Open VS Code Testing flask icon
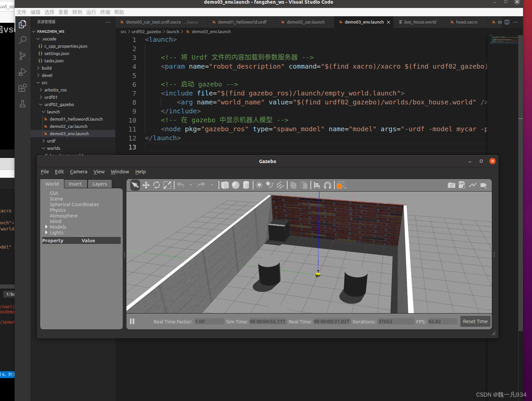 coord(23,104)
